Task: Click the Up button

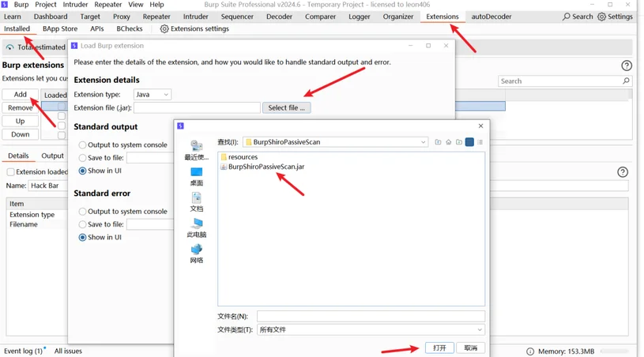Action: pyautogui.click(x=20, y=121)
